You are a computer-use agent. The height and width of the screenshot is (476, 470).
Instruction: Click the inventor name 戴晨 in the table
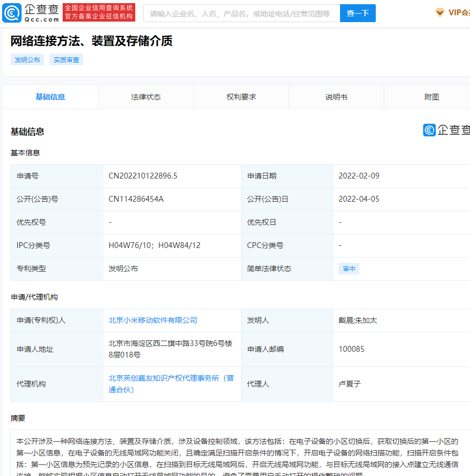tap(344, 319)
